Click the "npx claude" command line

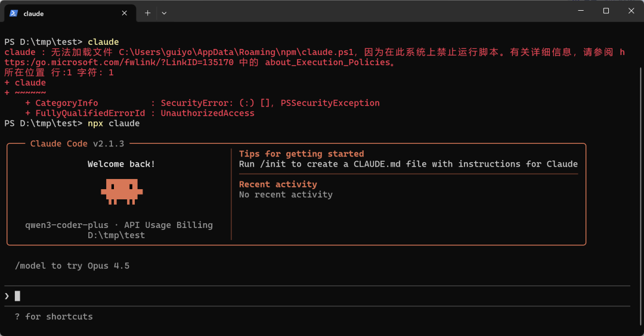[114, 124]
